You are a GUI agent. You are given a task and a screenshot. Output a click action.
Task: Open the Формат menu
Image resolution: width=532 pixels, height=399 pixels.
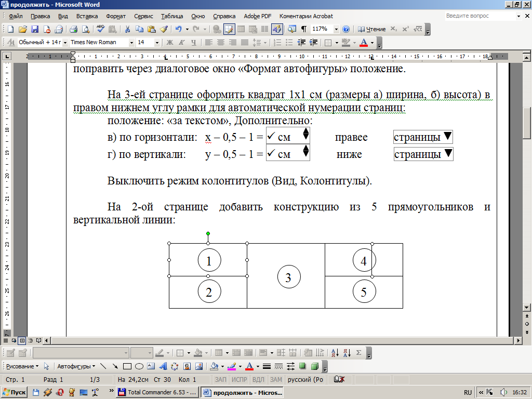(116, 16)
